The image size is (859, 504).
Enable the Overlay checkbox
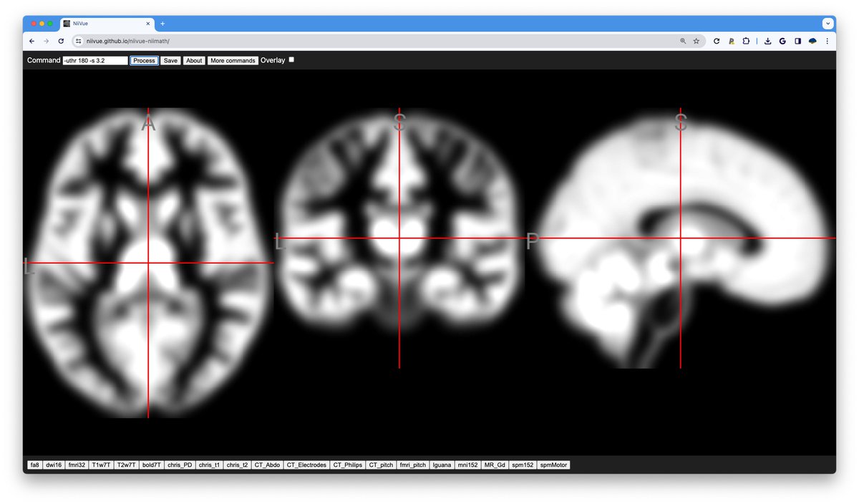pos(291,59)
